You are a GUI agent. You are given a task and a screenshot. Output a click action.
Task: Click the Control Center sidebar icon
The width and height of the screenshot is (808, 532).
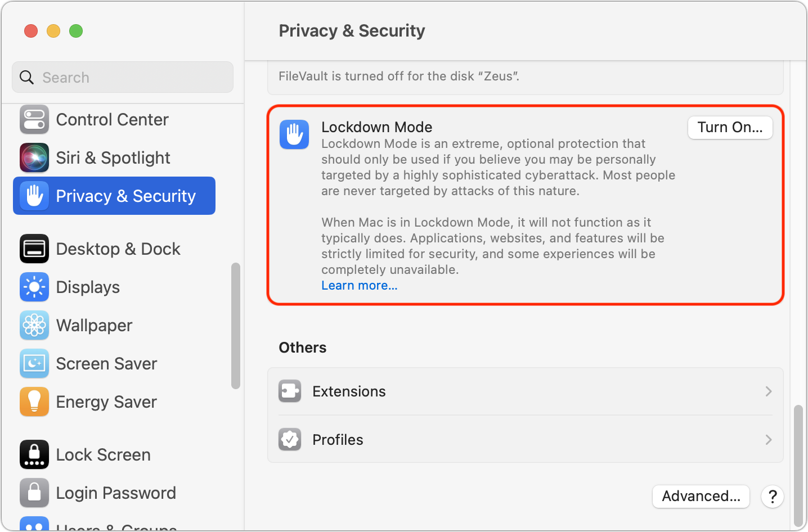pos(34,120)
